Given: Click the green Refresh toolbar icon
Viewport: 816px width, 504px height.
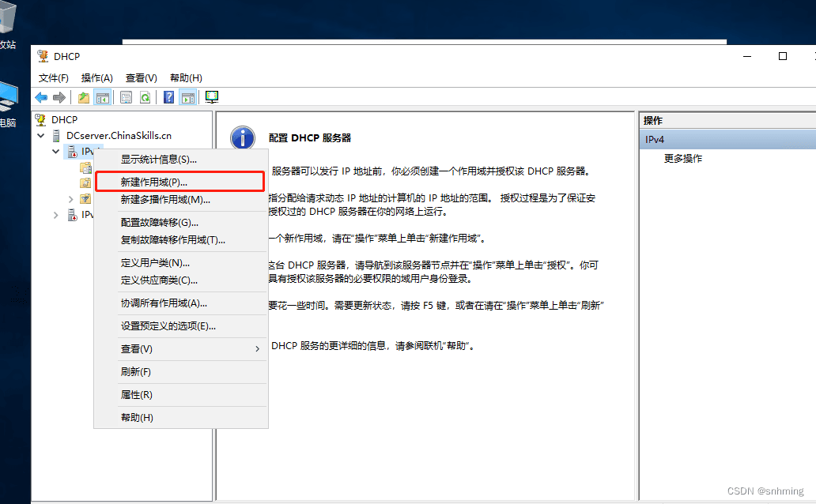Looking at the screenshot, I should 145,97.
